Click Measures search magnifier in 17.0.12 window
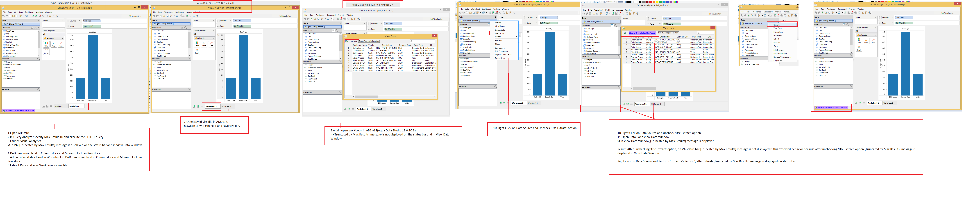The height and width of the screenshot is (219, 980). pos(189,59)
